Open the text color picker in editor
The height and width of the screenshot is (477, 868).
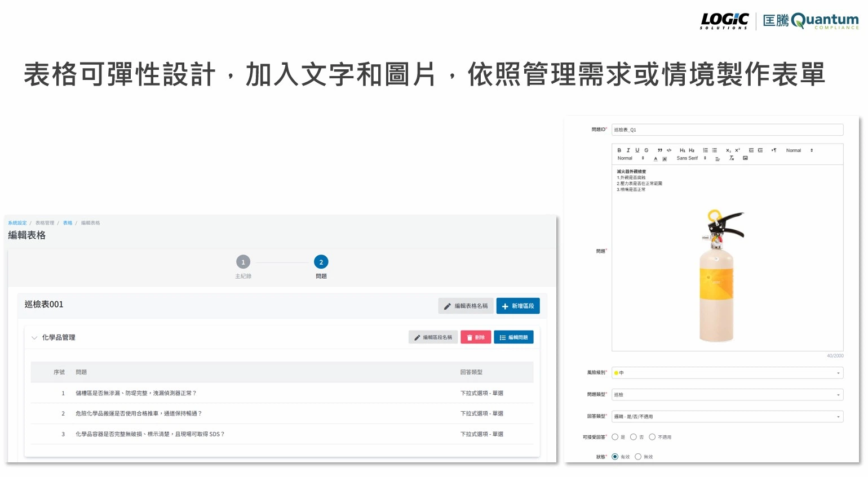coord(656,159)
